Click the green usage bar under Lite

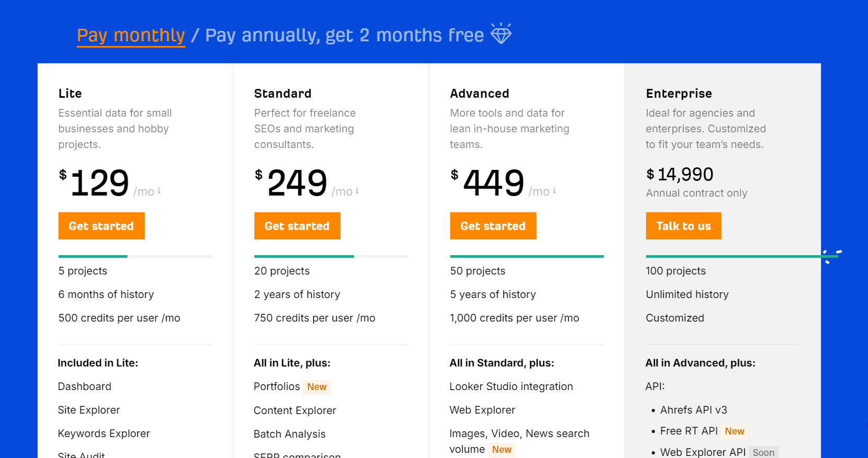(x=92, y=256)
